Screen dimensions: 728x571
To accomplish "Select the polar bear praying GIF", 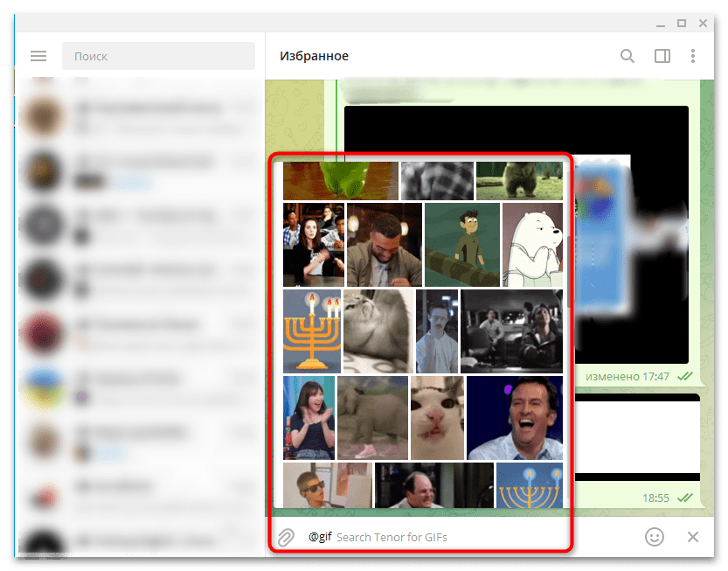I will (x=532, y=245).
